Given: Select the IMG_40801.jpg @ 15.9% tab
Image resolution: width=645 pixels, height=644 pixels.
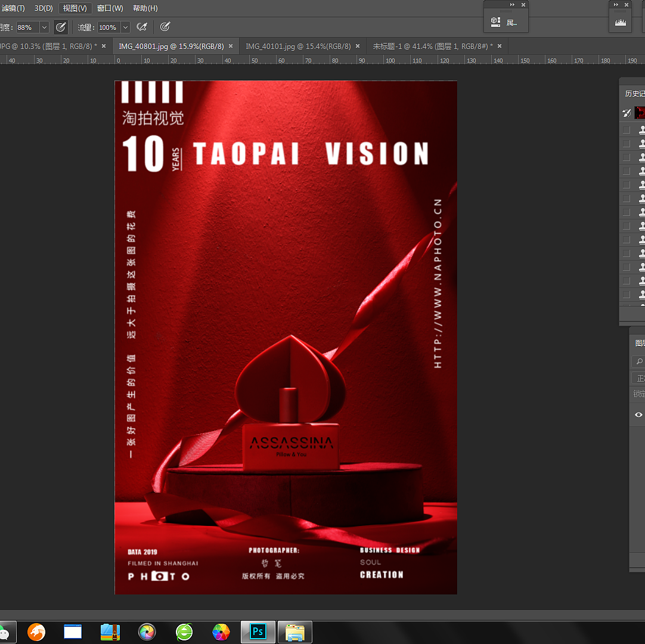Looking at the screenshot, I should click(x=171, y=46).
